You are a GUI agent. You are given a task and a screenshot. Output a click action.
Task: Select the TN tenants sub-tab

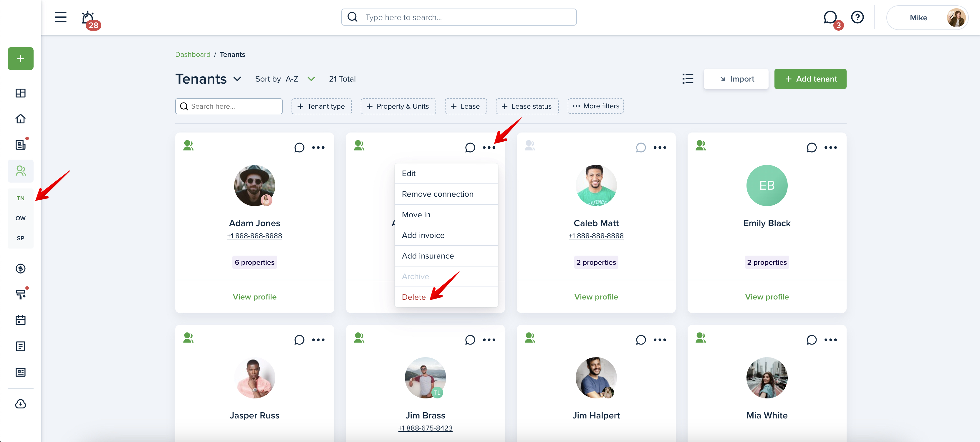[x=21, y=198]
